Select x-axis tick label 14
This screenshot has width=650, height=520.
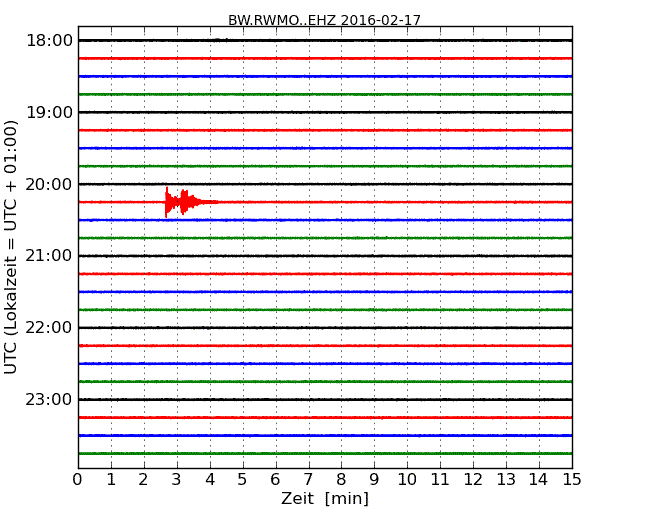pos(538,479)
